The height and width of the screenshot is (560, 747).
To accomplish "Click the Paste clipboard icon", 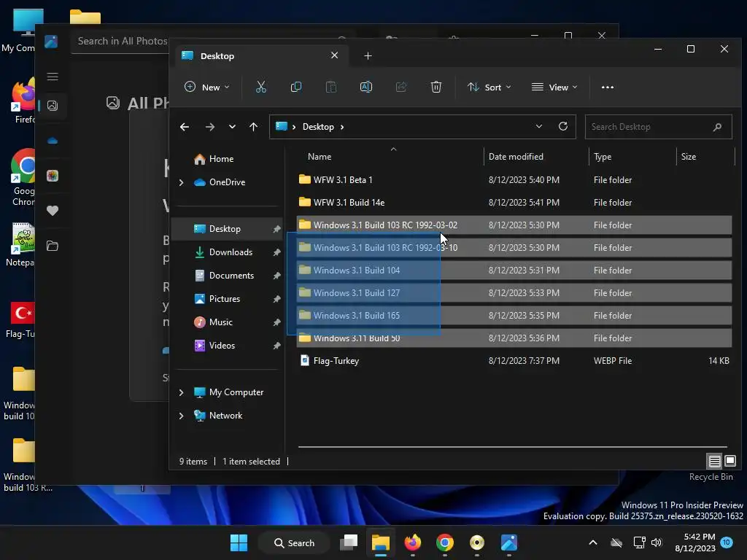I will [x=330, y=87].
